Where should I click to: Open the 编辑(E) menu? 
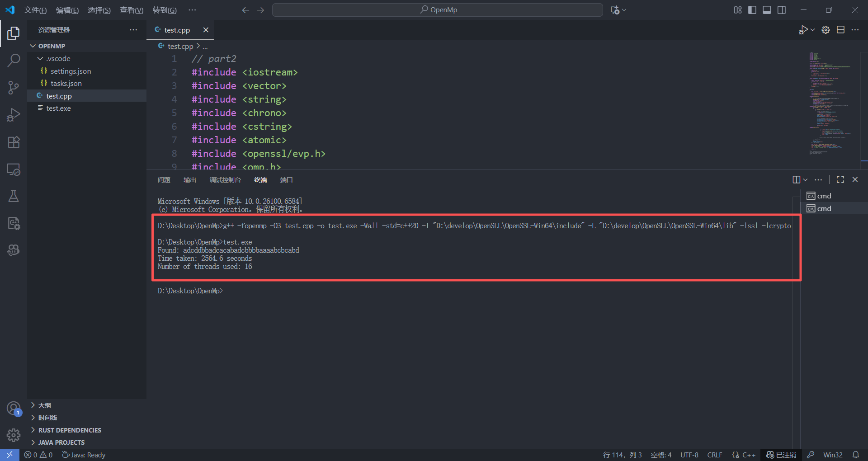(x=67, y=10)
